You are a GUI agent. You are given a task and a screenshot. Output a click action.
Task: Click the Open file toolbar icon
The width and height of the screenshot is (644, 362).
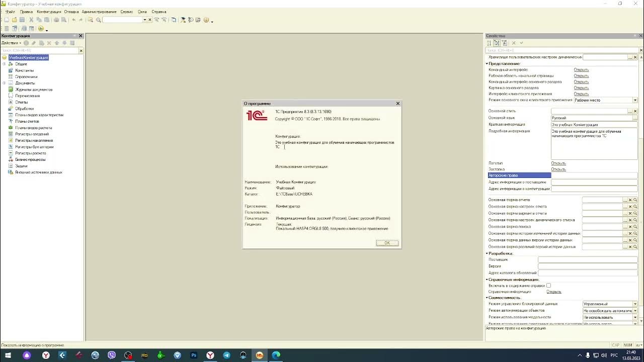click(15, 20)
